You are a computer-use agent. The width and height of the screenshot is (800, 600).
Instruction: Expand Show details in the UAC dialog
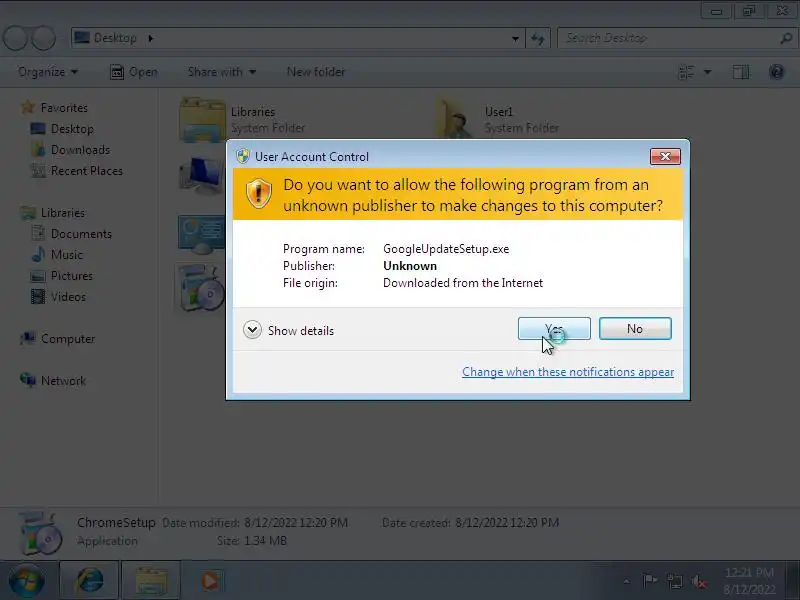coord(289,331)
